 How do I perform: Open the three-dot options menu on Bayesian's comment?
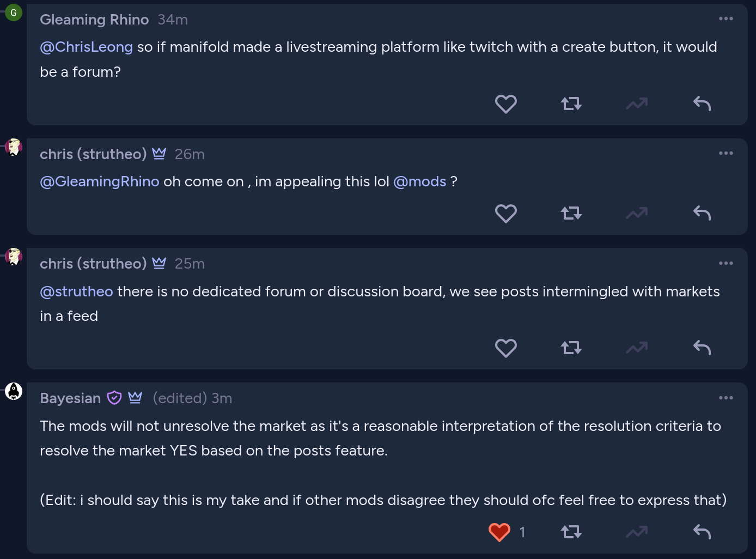pyautogui.click(x=725, y=398)
